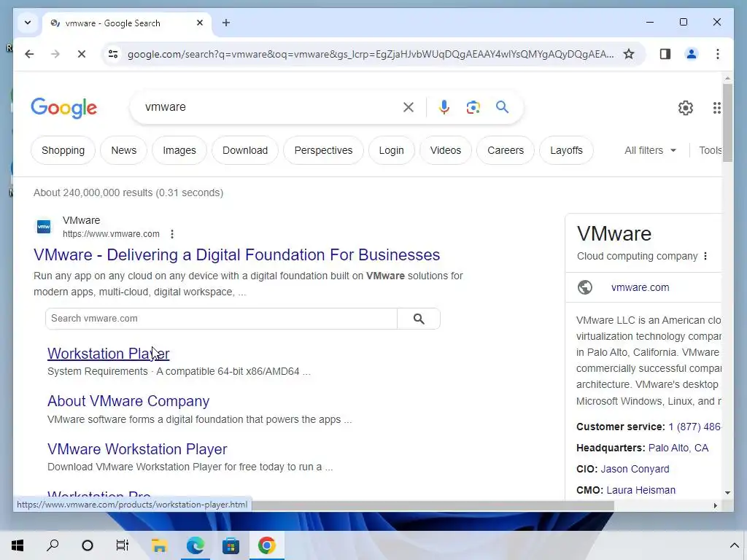Open Google quick settings gear
The width and height of the screenshot is (747, 560).
point(686,108)
